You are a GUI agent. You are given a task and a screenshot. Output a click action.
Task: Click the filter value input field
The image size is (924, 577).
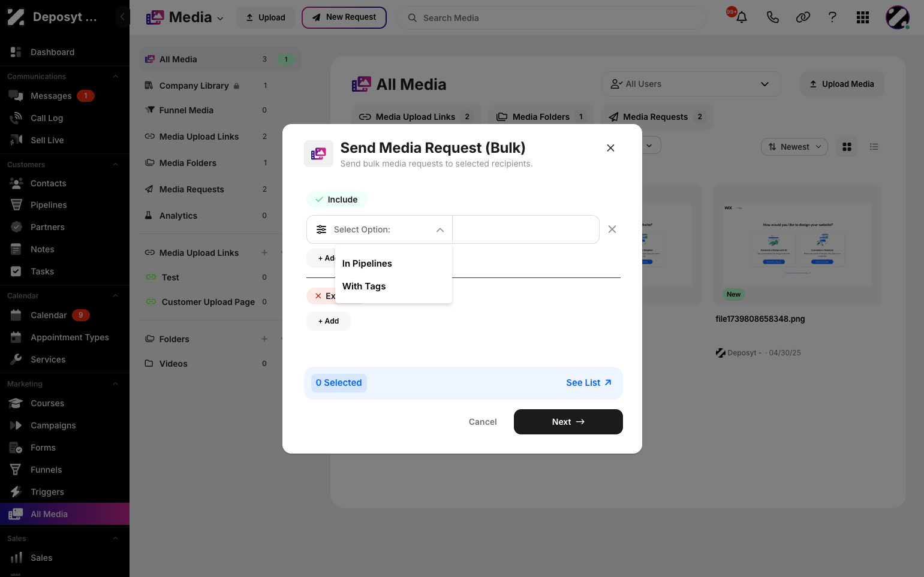click(x=526, y=229)
